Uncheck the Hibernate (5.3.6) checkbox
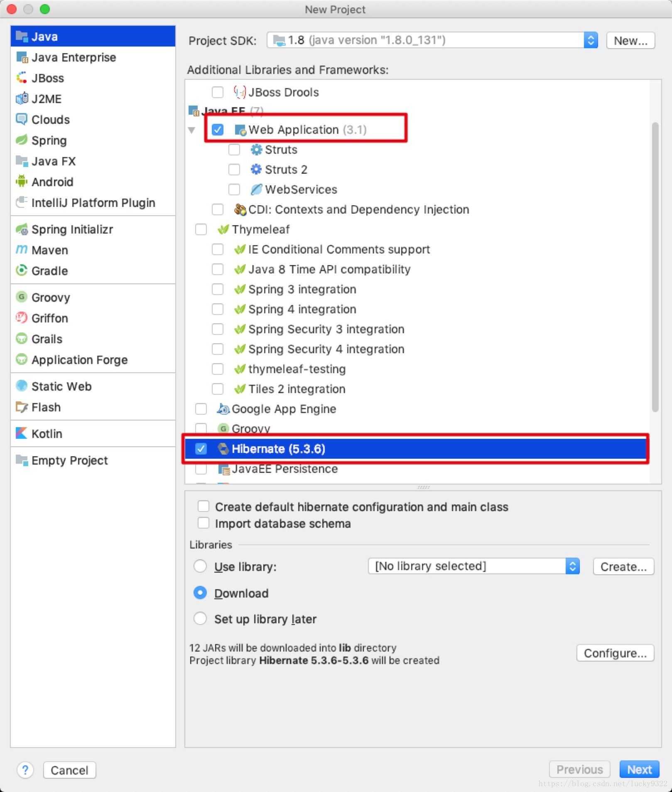Image resolution: width=672 pixels, height=792 pixels. (x=201, y=449)
